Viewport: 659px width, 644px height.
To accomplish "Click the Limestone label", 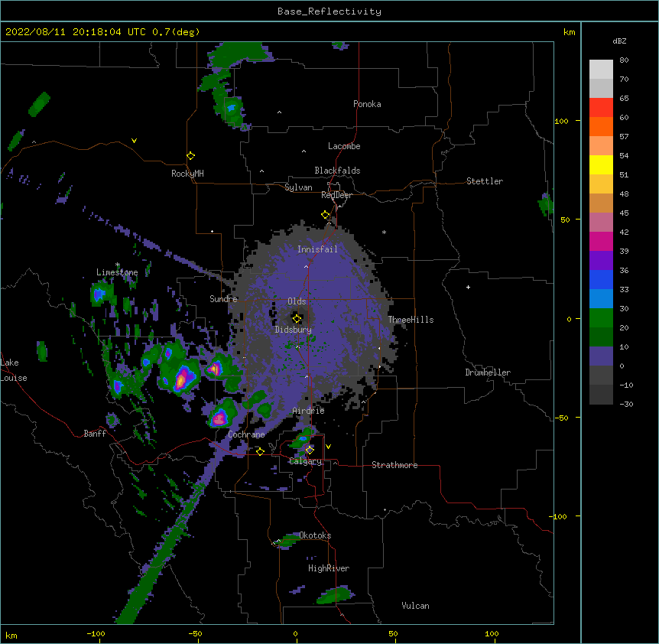I will (x=117, y=272).
